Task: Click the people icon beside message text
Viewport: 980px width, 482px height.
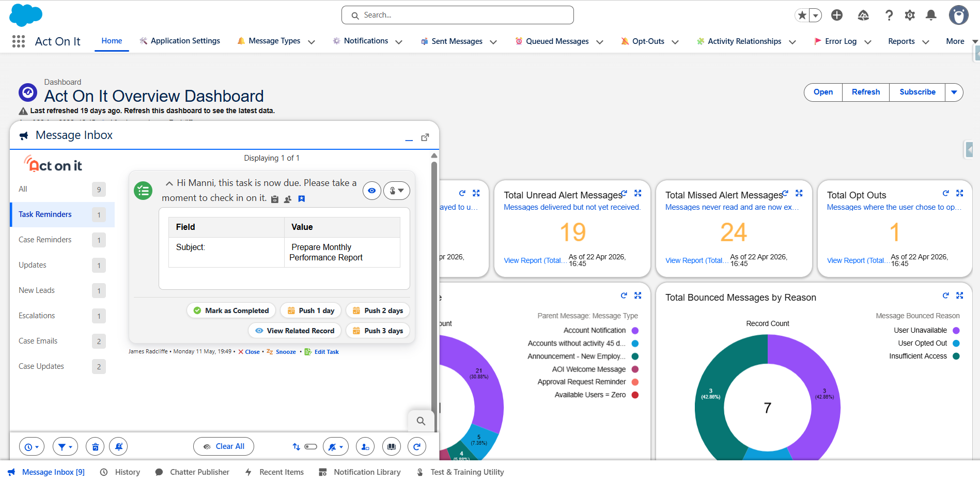Action: tap(288, 199)
